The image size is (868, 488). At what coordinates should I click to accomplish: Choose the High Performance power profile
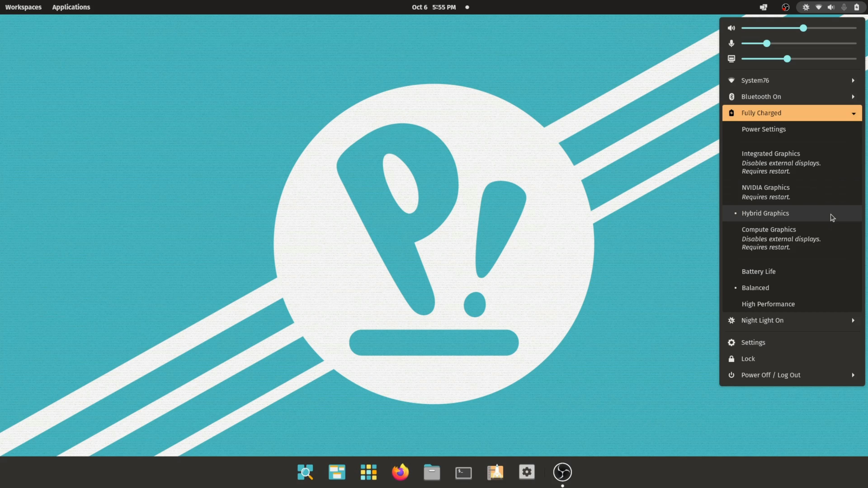coord(792,304)
